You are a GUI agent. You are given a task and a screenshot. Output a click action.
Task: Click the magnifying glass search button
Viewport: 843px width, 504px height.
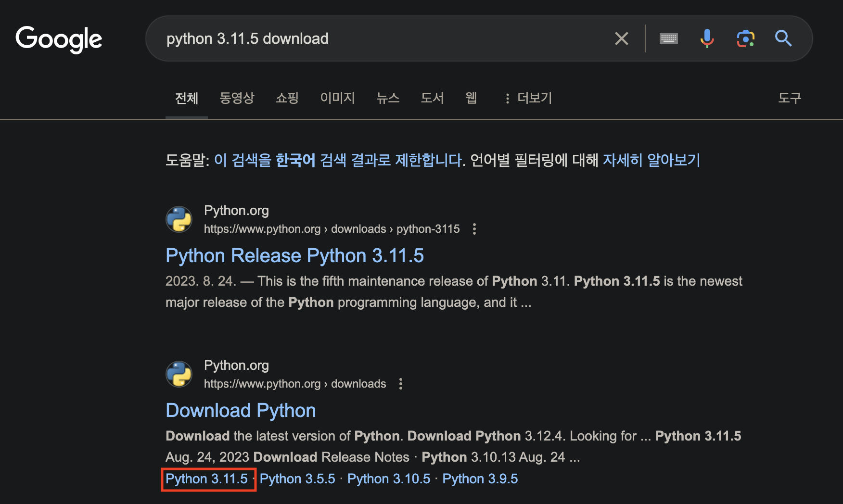783,38
